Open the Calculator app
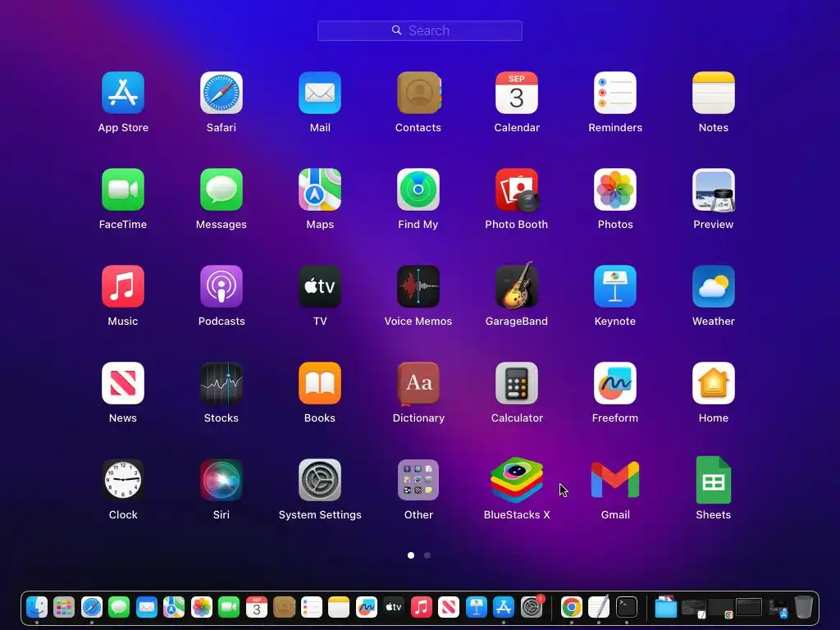Image resolution: width=840 pixels, height=630 pixels. pos(517,383)
